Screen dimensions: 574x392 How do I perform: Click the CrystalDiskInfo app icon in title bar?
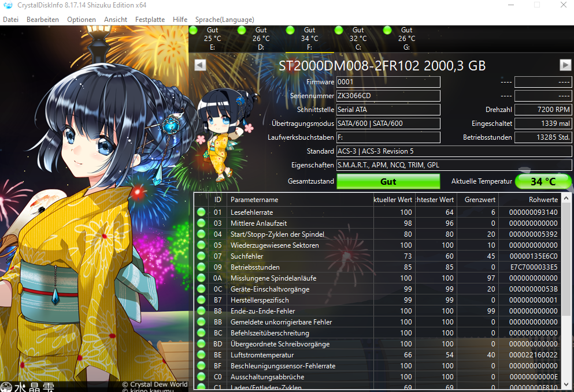pos(8,5)
